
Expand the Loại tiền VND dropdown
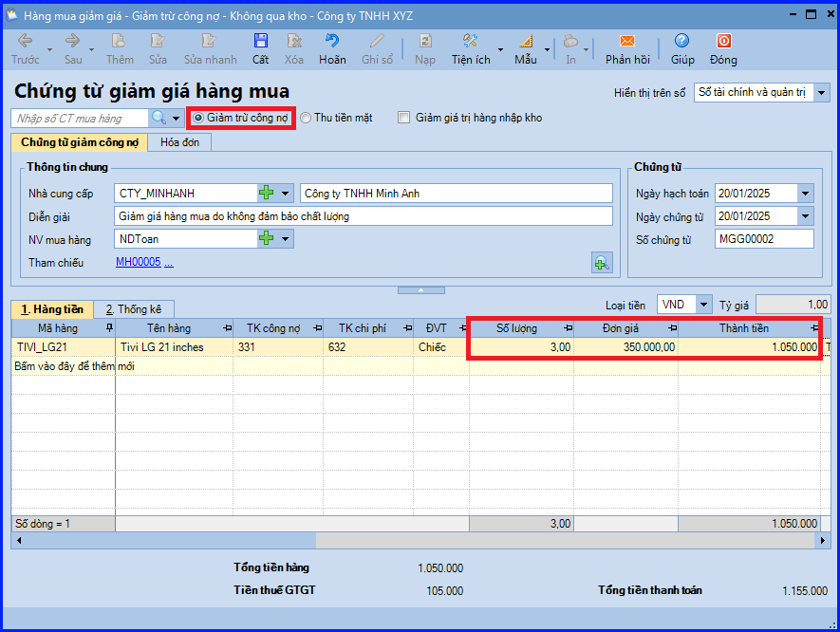703,305
